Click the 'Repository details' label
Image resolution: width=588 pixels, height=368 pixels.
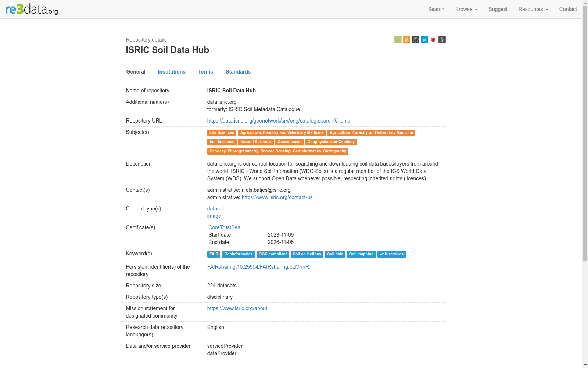146,40
